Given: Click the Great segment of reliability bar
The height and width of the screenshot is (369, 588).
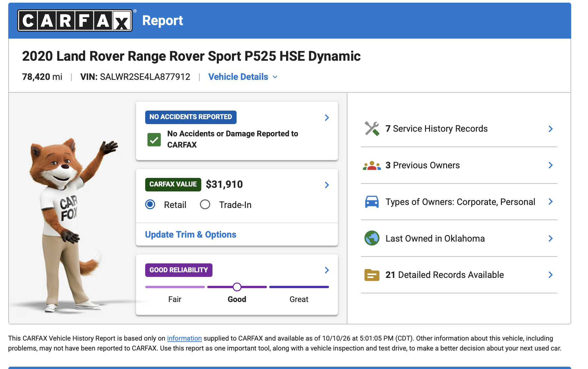Looking at the screenshot, I should [x=299, y=287].
